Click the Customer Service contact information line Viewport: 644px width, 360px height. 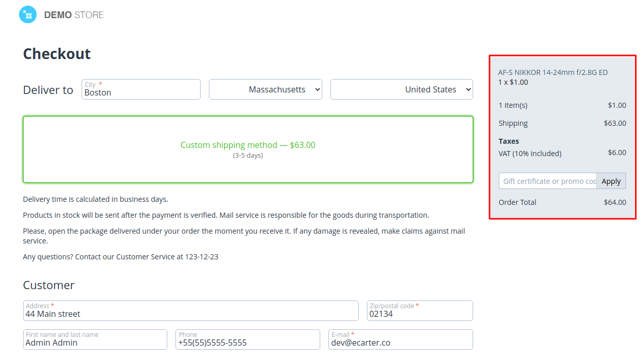point(121,257)
